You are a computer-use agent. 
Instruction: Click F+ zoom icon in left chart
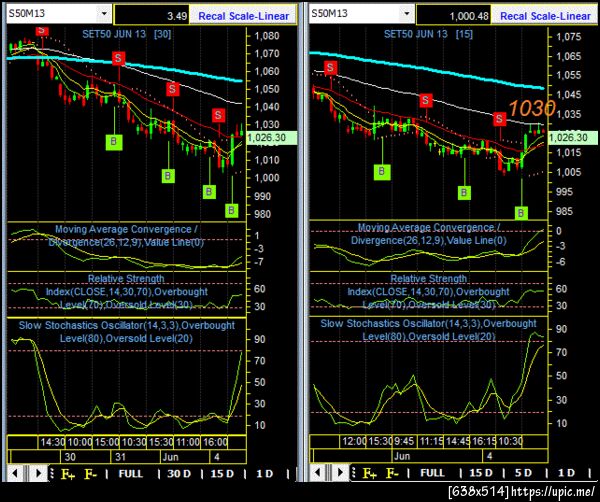click(x=68, y=474)
